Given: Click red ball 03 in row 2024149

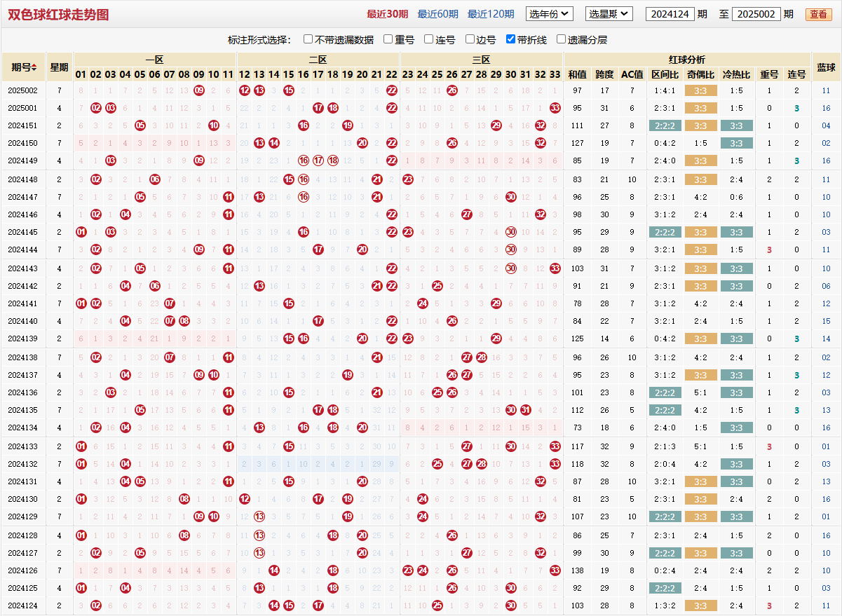Looking at the screenshot, I should tap(111, 160).
